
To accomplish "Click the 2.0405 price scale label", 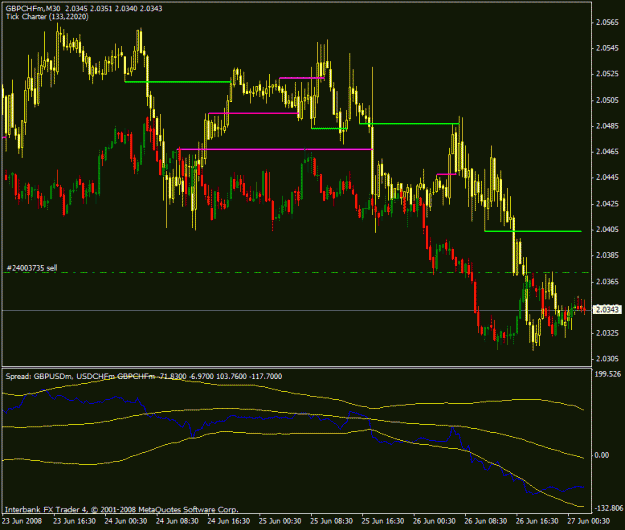I will pyautogui.click(x=607, y=230).
